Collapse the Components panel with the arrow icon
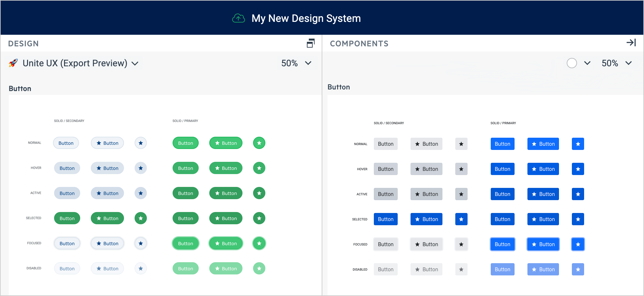The width and height of the screenshot is (644, 296). [631, 42]
